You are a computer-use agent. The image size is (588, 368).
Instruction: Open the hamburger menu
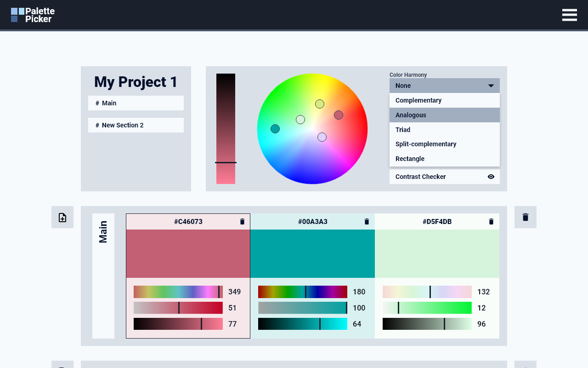point(570,15)
